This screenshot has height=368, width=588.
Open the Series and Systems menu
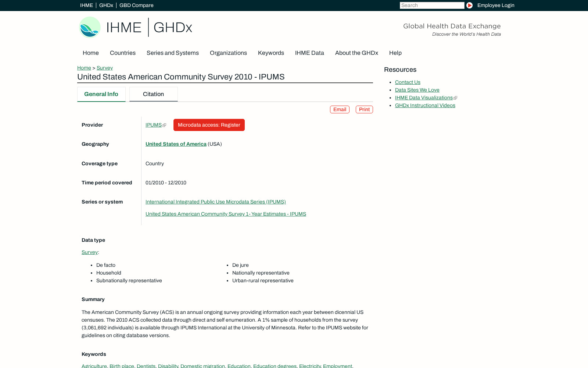coord(173,53)
